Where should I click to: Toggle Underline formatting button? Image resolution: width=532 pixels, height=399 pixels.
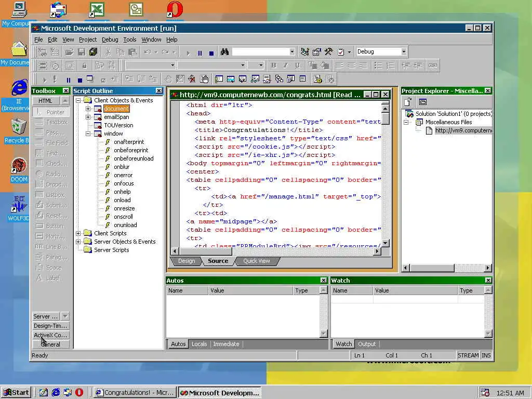click(298, 65)
